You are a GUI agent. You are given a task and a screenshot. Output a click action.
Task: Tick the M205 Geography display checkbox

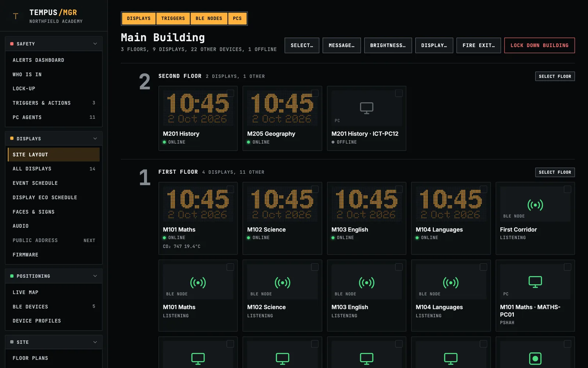(315, 93)
